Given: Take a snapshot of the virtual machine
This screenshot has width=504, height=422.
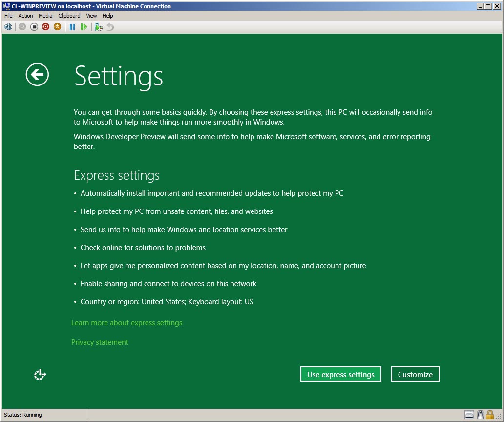Looking at the screenshot, I should [99, 27].
